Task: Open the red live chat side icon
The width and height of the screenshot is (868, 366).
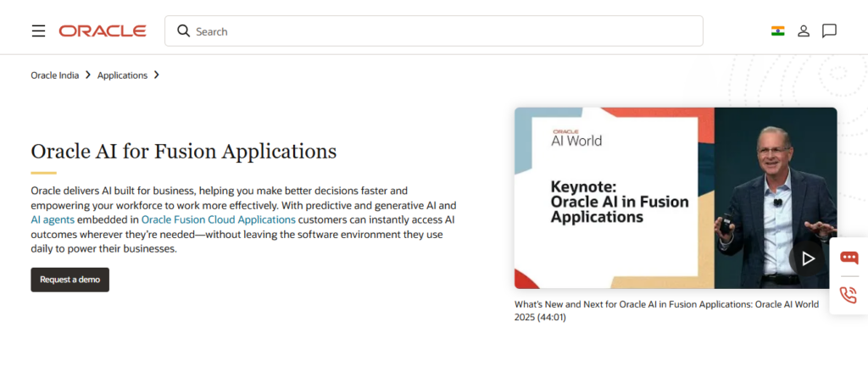Action: (x=849, y=257)
